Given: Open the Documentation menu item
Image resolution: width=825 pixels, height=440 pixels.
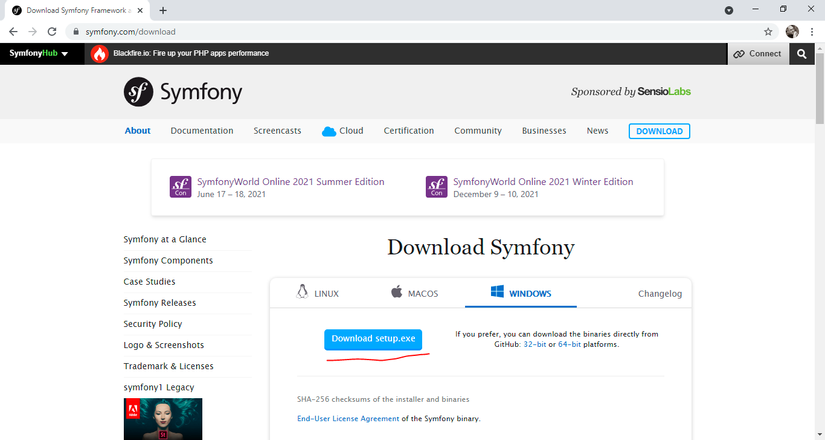Looking at the screenshot, I should click(x=202, y=131).
